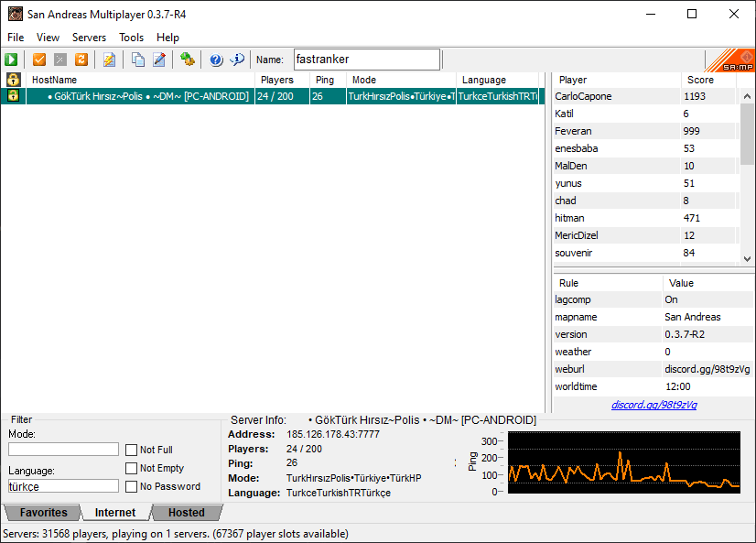Click the mapname rule row
Image resolution: width=756 pixels, height=543 pixels.
(x=653, y=317)
